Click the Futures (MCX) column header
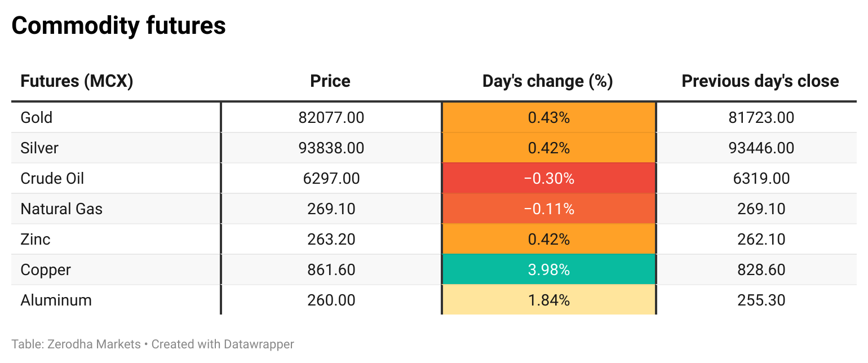 (77, 81)
